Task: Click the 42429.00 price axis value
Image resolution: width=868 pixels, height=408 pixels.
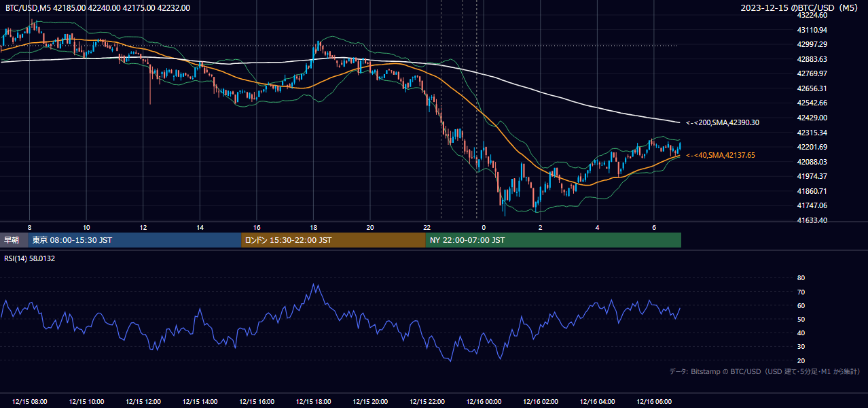Action: tap(812, 118)
